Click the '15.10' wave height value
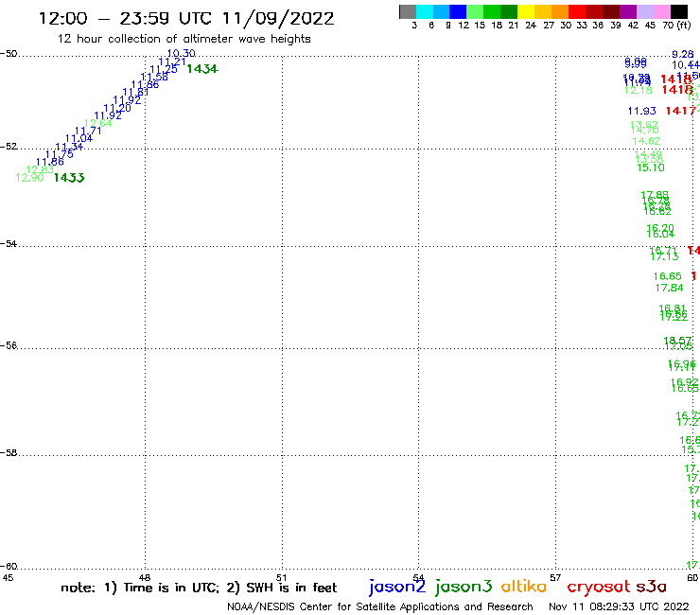 651,167
